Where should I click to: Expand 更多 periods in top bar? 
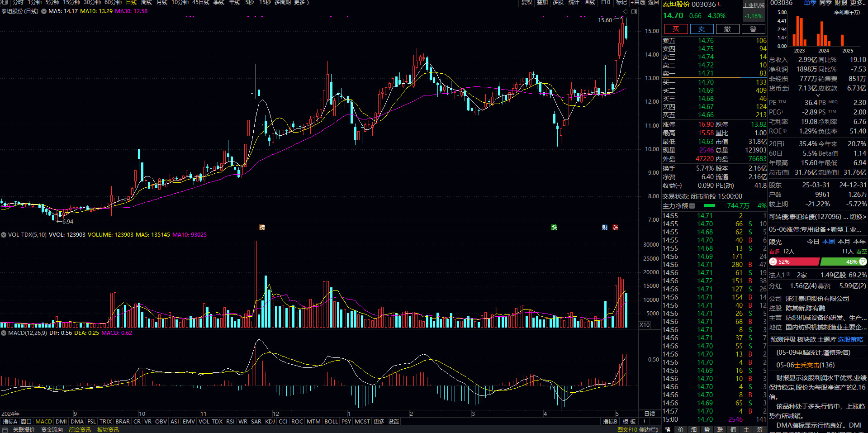[301, 2]
